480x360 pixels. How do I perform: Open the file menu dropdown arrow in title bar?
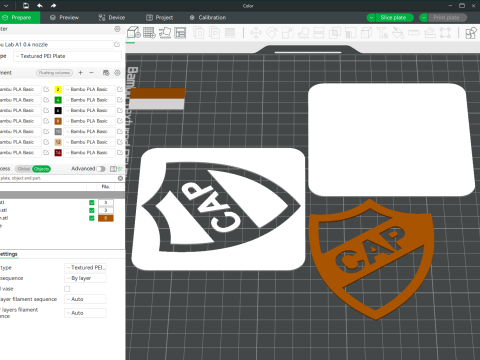click(6, 5)
